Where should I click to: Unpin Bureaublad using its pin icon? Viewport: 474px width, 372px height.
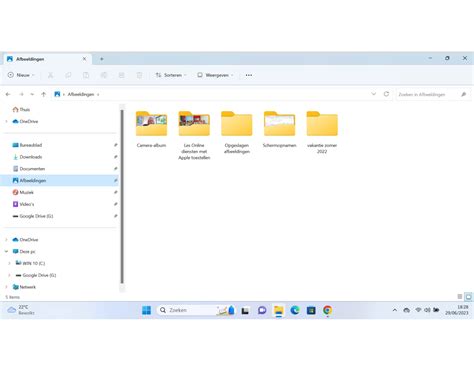click(x=115, y=145)
